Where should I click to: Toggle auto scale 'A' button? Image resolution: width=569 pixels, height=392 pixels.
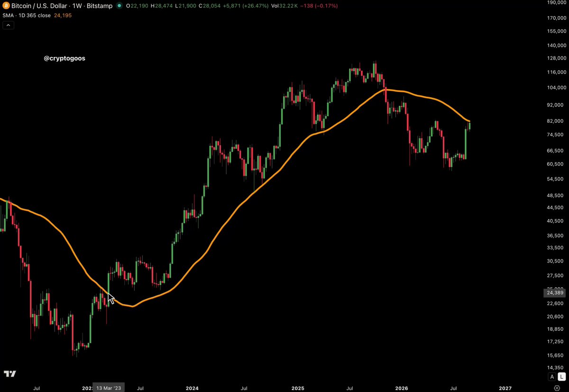pyautogui.click(x=552, y=376)
